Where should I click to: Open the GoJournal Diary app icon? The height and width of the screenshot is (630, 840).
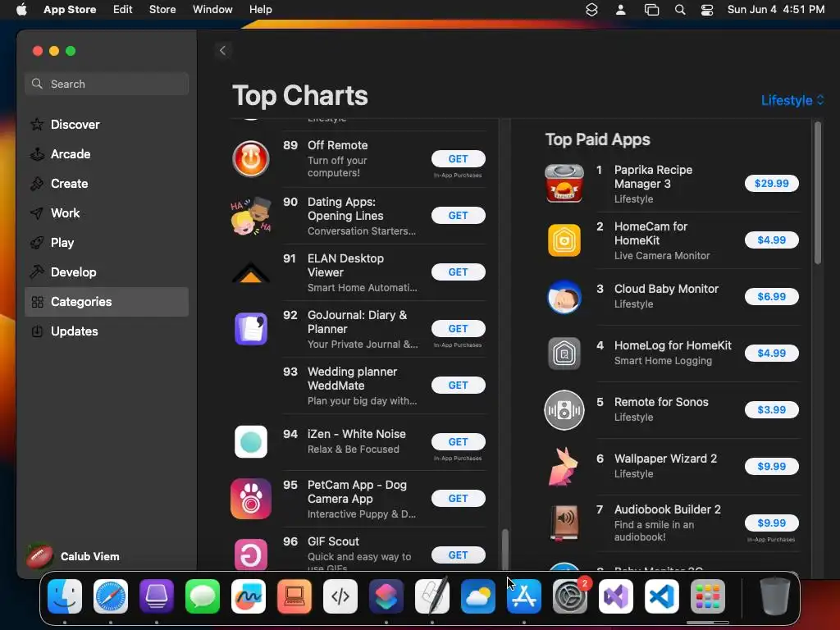(x=251, y=329)
